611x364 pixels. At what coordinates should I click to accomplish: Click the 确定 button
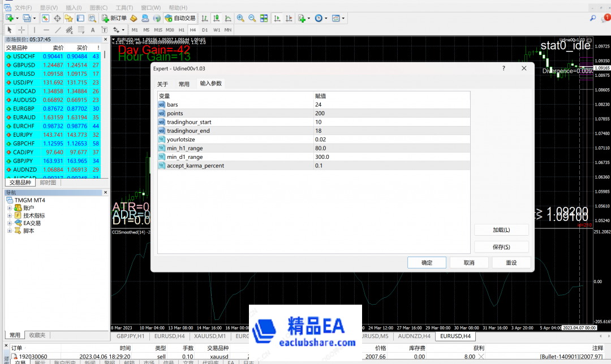427,262
